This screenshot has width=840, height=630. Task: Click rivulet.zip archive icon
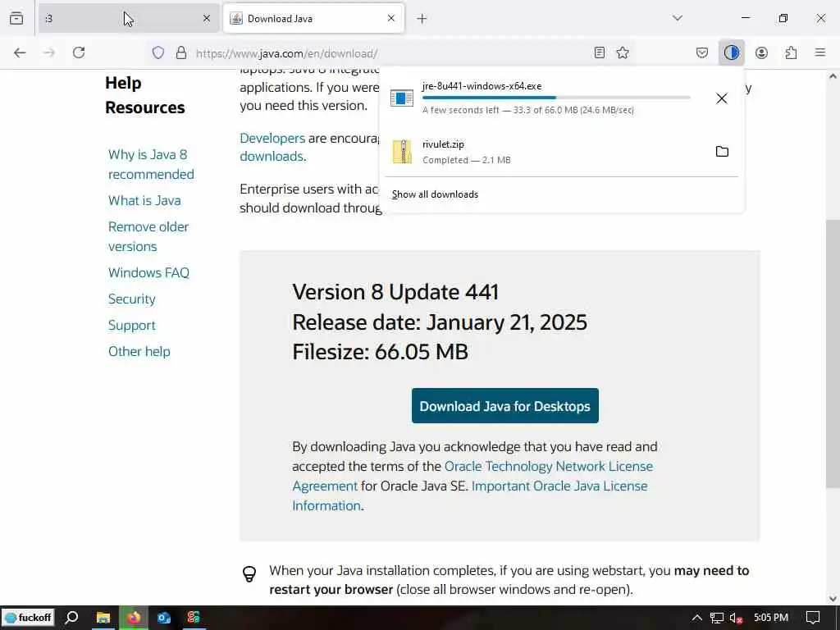pos(402,152)
